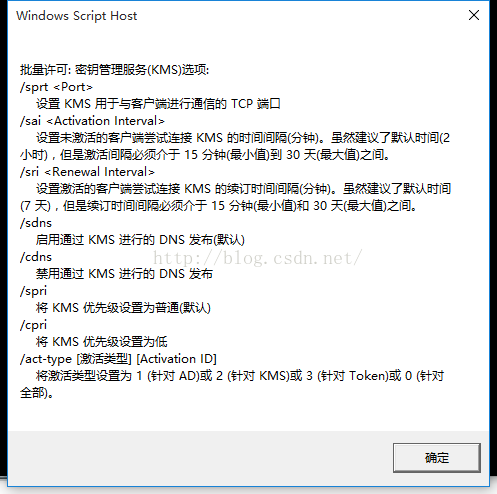The width and height of the screenshot is (497, 494).
Task: Click the /sprt <Port> option line
Action: tap(56, 87)
